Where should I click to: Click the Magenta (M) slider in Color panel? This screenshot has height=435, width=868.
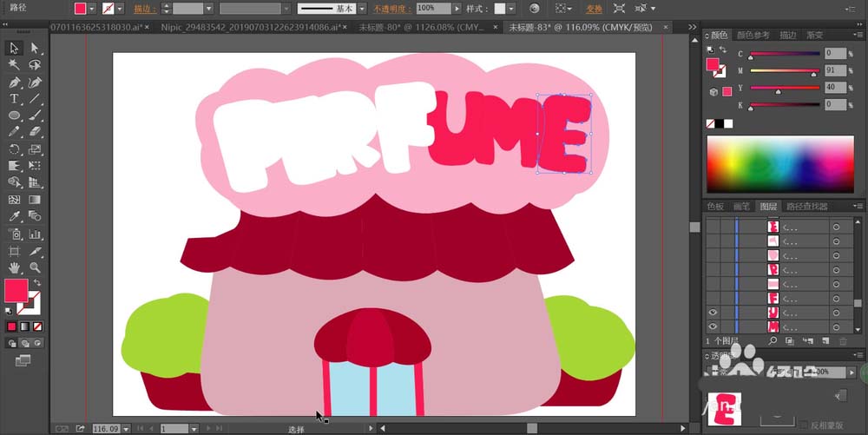click(785, 71)
